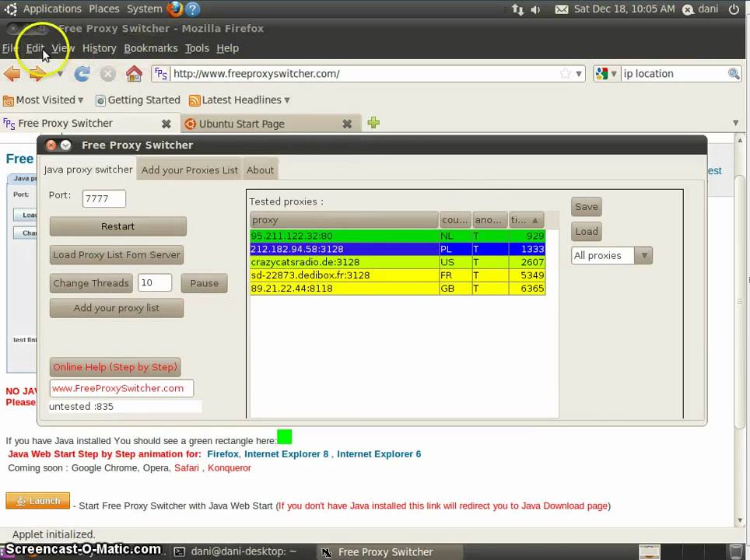Viewport: 750px width, 560px height.
Task: Click the Getting Started bookmark
Action: coord(138,100)
